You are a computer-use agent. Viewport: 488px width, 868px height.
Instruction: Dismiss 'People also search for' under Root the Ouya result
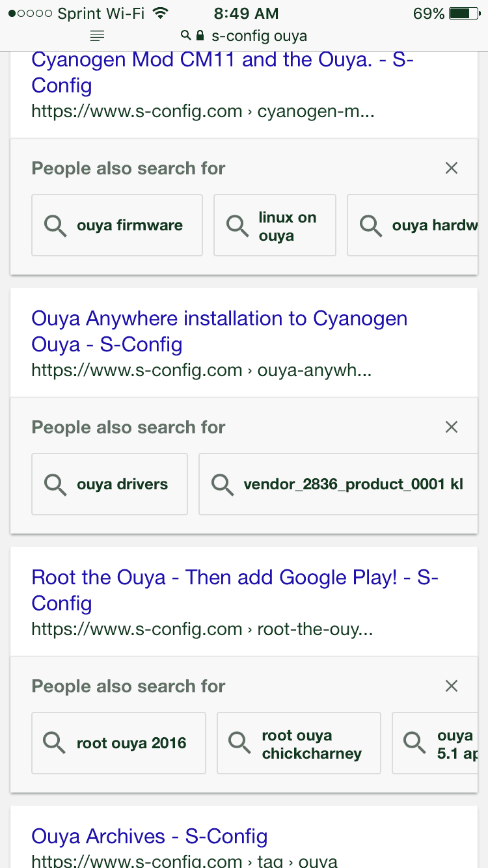pos(452,686)
